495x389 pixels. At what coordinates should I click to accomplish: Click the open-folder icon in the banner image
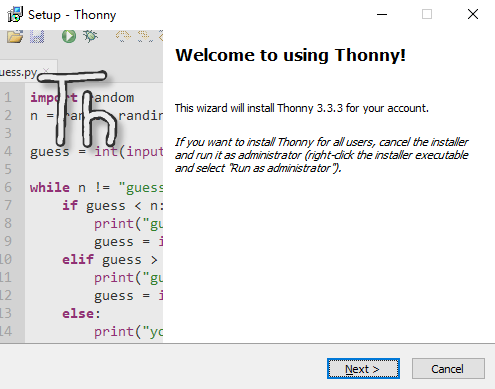15,36
